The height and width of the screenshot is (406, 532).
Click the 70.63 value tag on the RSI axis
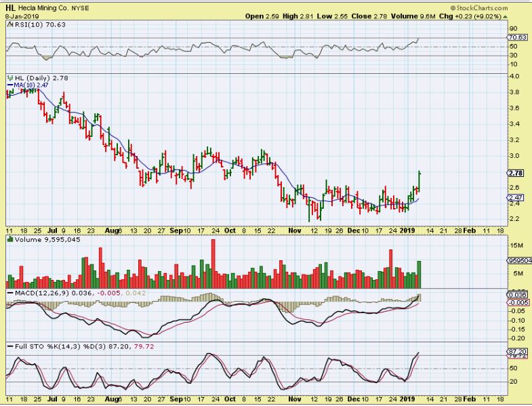click(x=518, y=37)
